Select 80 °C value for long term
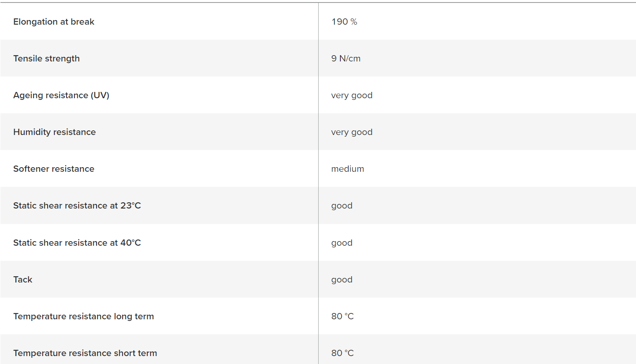The image size is (636, 364). pos(342,316)
